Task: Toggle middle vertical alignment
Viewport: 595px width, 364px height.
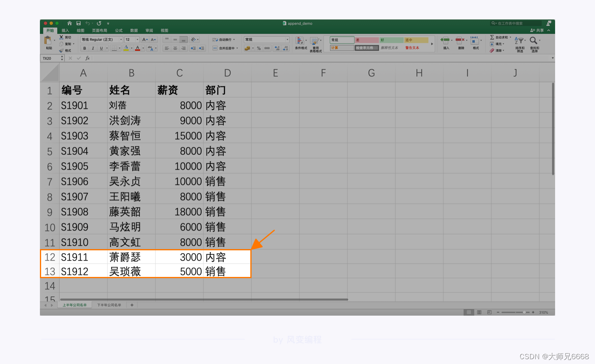Action: click(x=175, y=40)
